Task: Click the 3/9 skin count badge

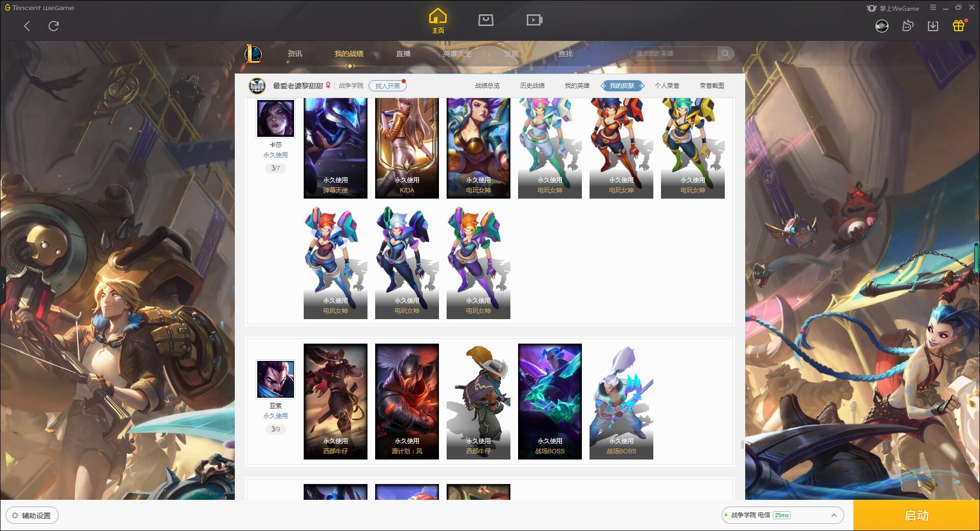Action: point(276,429)
